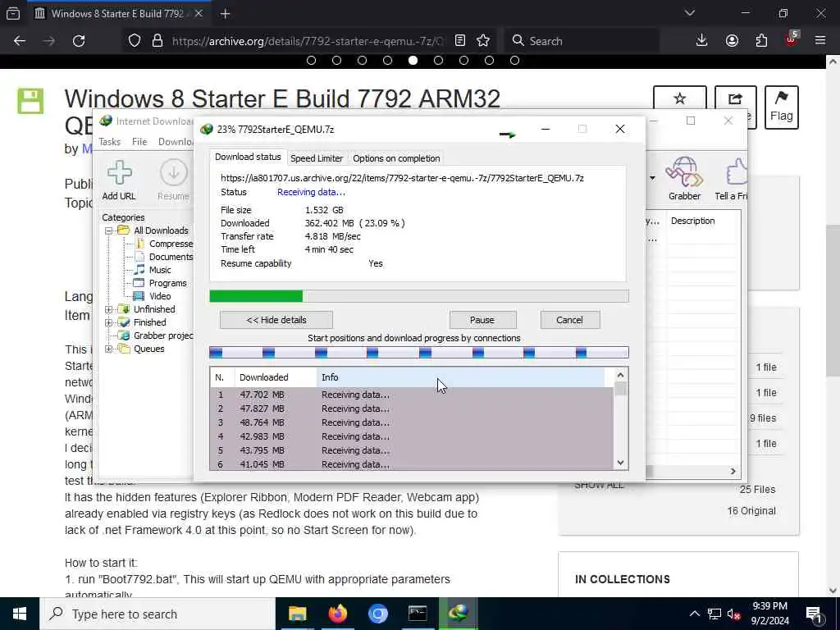Click the Firefox back arrow
The width and height of the screenshot is (840, 630).
20,41
